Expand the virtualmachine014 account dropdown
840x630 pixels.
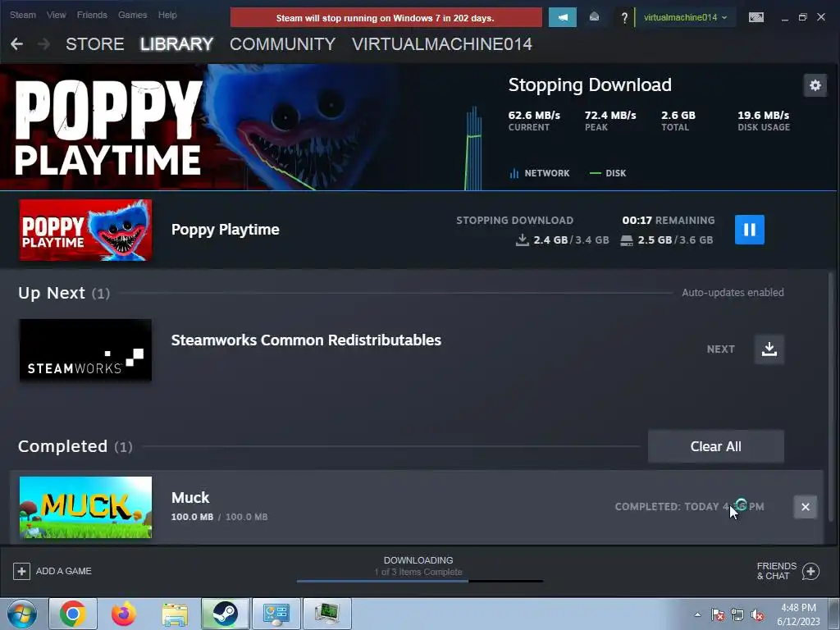[685, 17]
